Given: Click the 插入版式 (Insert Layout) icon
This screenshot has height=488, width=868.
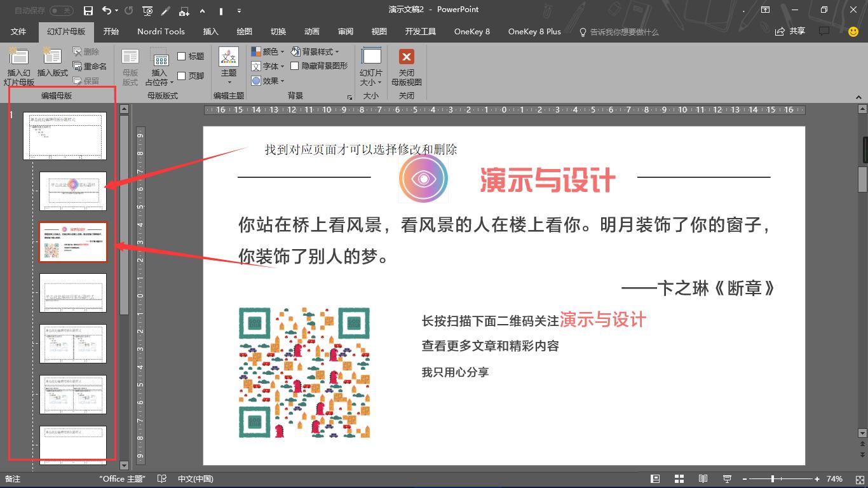Looking at the screenshot, I should point(52,64).
